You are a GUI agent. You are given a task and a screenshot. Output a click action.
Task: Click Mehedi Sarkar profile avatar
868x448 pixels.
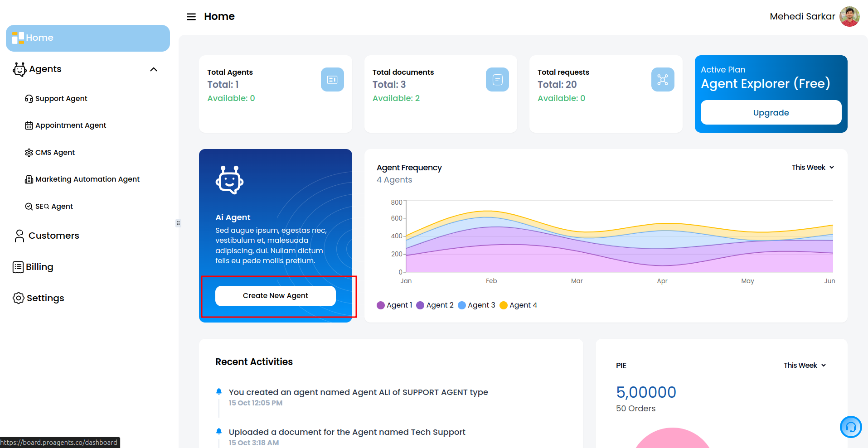tap(849, 17)
